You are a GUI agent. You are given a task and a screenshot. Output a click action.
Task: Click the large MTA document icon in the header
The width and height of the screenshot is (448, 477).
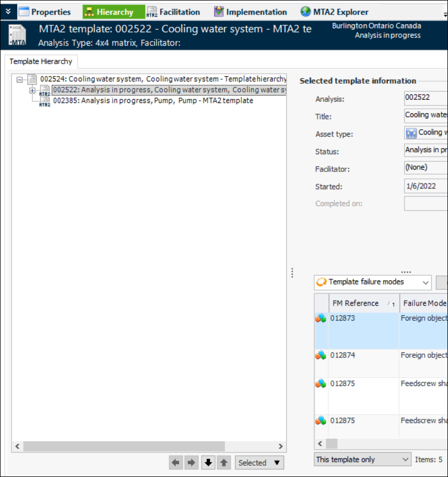(17, 35)
